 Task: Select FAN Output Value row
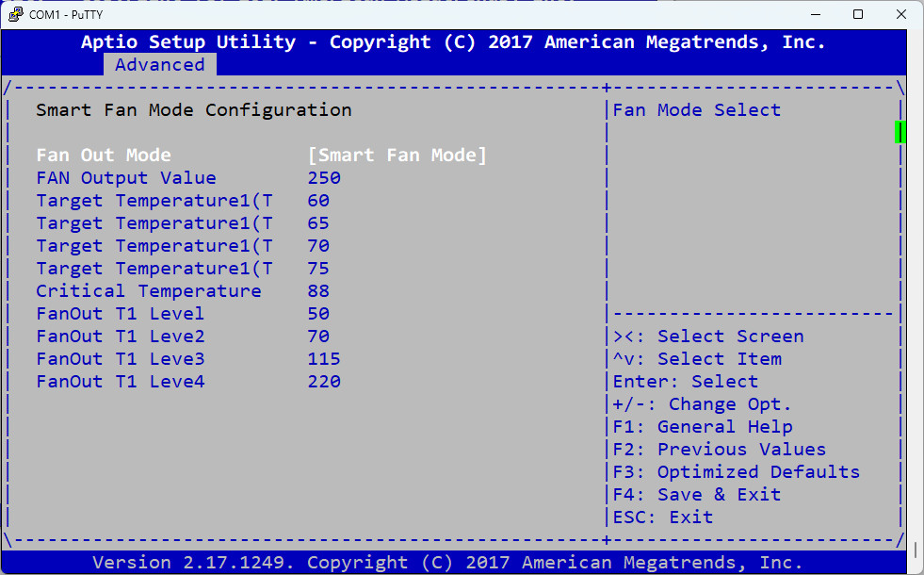tap(188, 177)
